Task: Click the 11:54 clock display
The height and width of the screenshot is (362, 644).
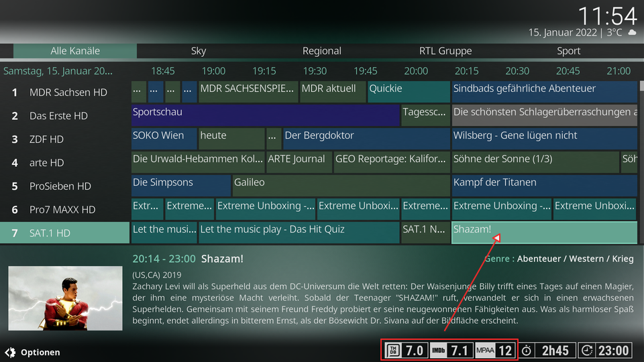Action: pos(607,16)
